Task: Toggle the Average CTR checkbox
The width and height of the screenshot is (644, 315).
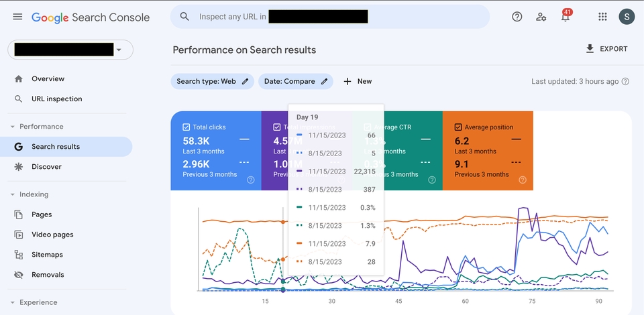Action: point(368,127)
